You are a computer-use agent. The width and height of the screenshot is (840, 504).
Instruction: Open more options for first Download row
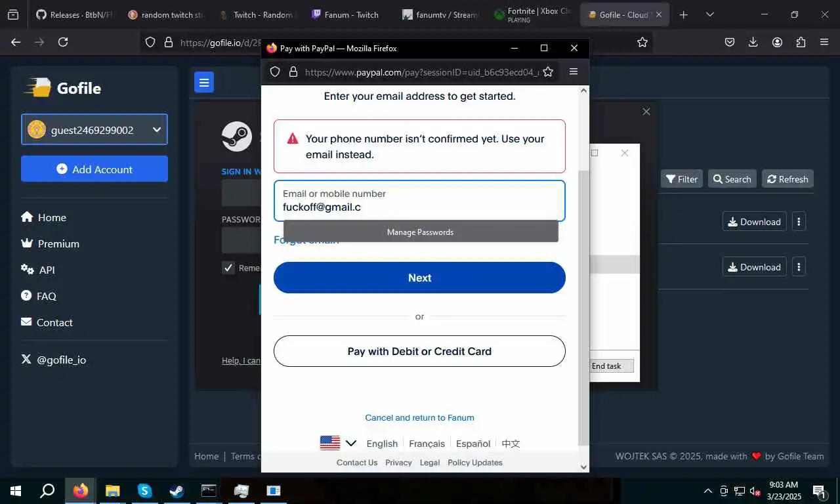pos(799,222)
